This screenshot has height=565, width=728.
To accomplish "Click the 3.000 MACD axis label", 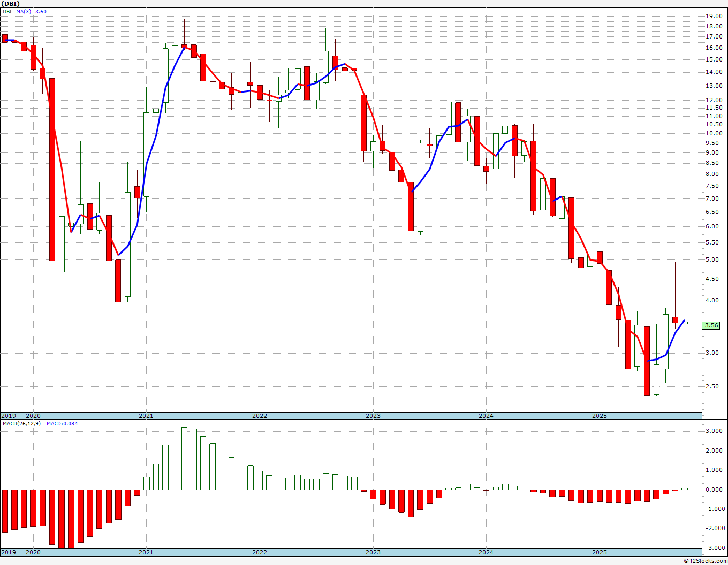I will pyautogui.click(x=715, y=431).
